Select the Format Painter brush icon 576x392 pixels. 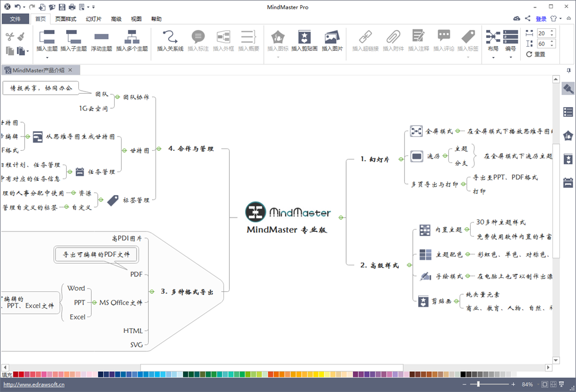point(21,36)
